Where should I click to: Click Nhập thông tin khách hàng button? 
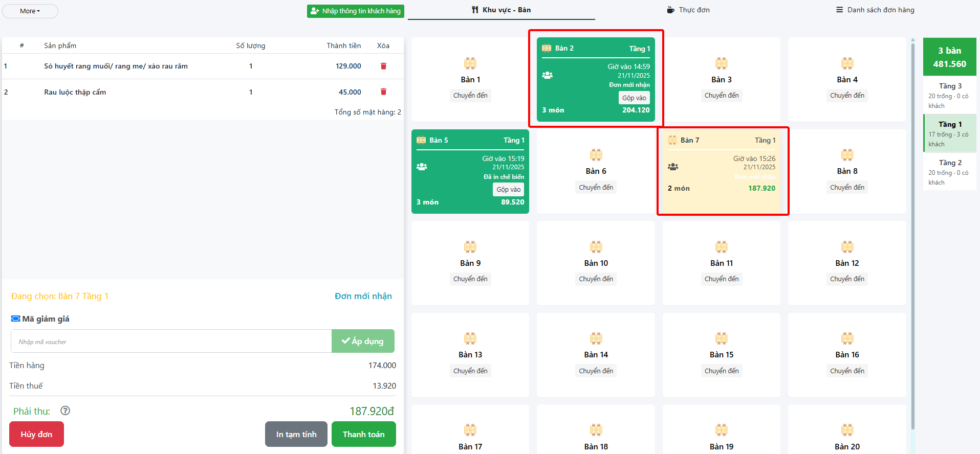point(356,11)
